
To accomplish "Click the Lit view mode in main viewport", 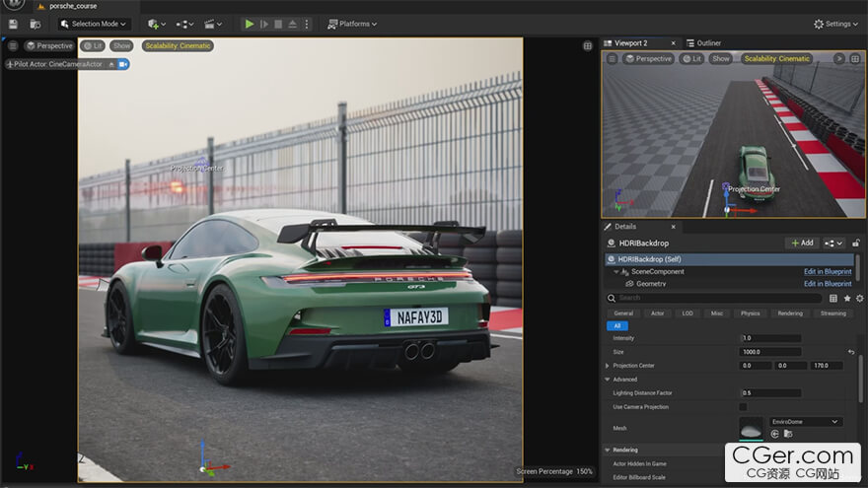I will pos(93,46).
